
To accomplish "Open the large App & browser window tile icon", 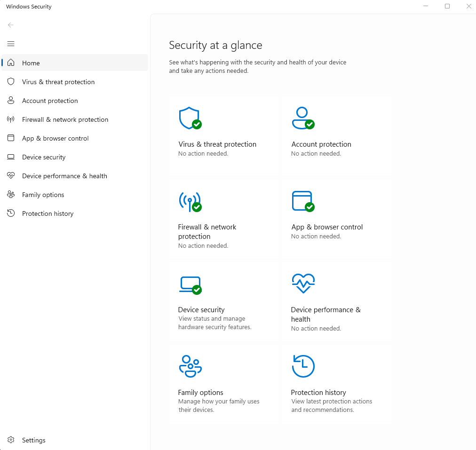I will point(303,201).
